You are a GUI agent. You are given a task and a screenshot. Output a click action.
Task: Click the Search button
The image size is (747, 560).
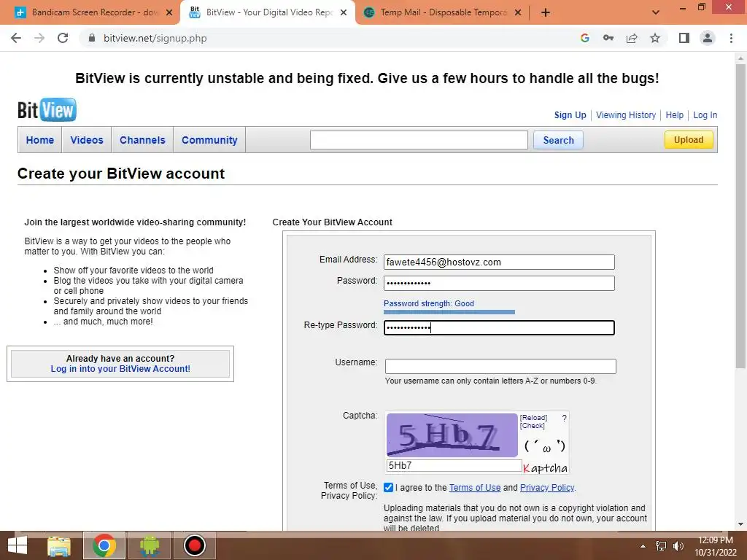coord(558,140)
